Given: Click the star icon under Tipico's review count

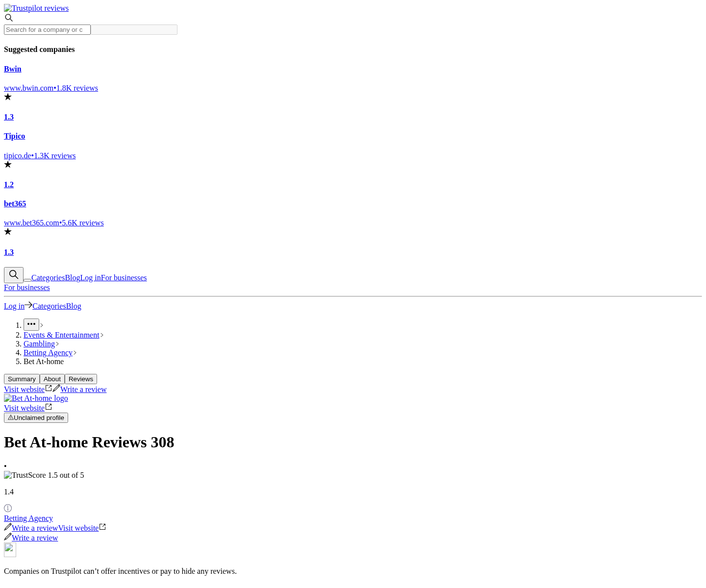Looking at the screenshot, I should (8, 165).
